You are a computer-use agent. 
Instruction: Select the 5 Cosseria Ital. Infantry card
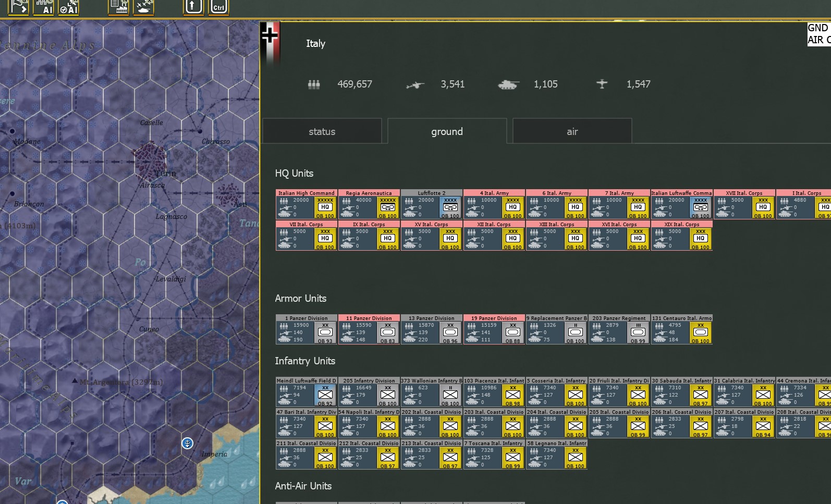[x=557, y=392]
